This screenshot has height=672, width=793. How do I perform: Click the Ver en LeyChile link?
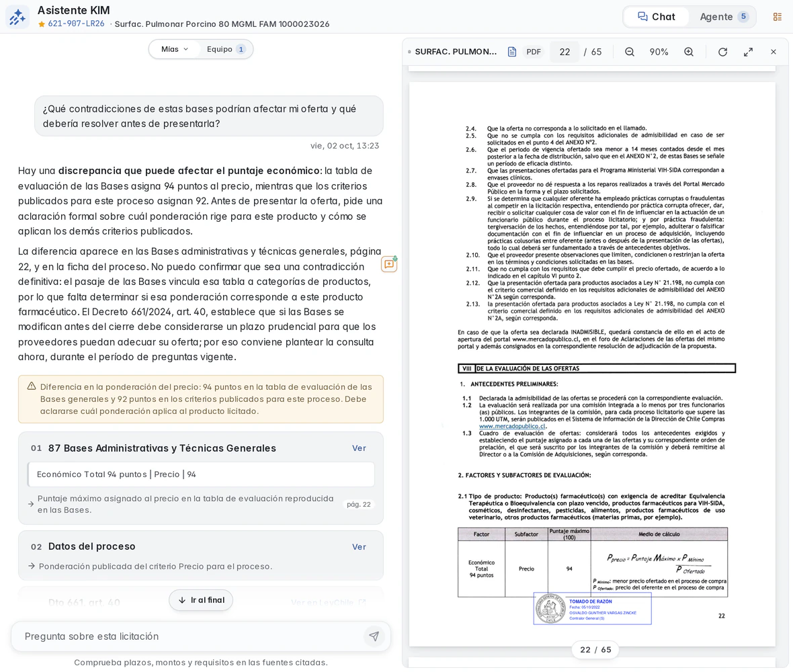pos(328,602)
